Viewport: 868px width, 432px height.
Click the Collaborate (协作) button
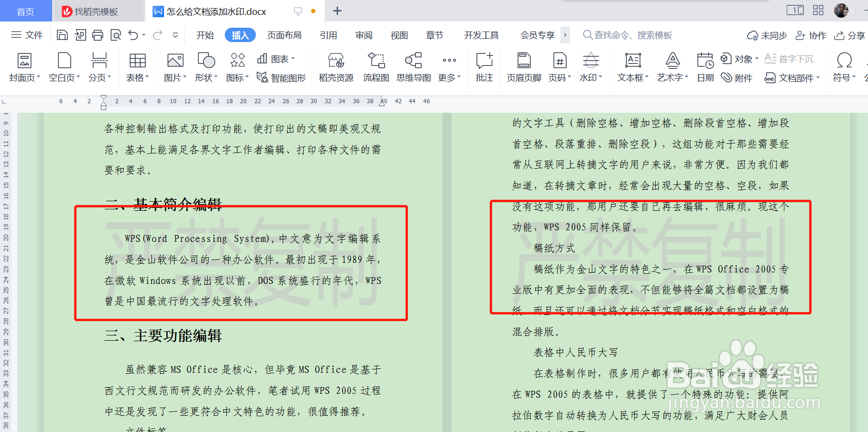click(x=811, y=35)
